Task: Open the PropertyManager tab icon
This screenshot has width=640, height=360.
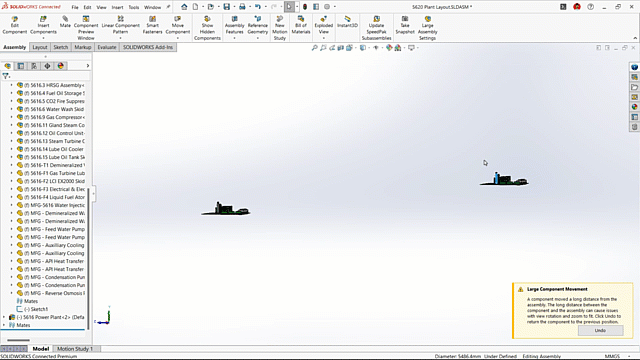Action: coord(21,66)
